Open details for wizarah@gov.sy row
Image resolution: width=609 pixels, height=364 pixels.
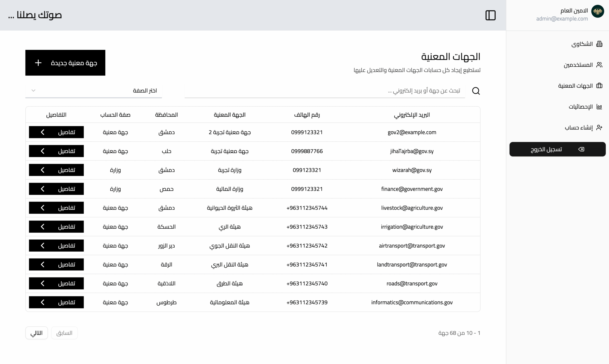coord(56,170)
